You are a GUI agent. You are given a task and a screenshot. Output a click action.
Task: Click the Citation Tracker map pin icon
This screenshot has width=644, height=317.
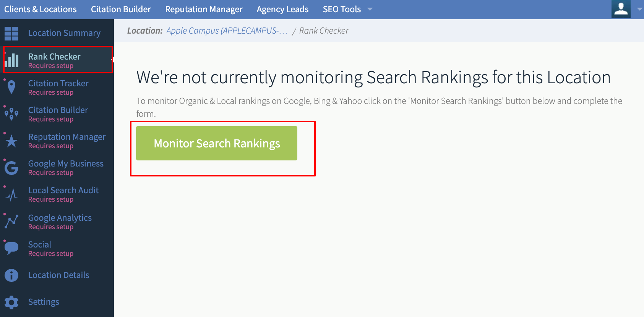click(11, 87)
